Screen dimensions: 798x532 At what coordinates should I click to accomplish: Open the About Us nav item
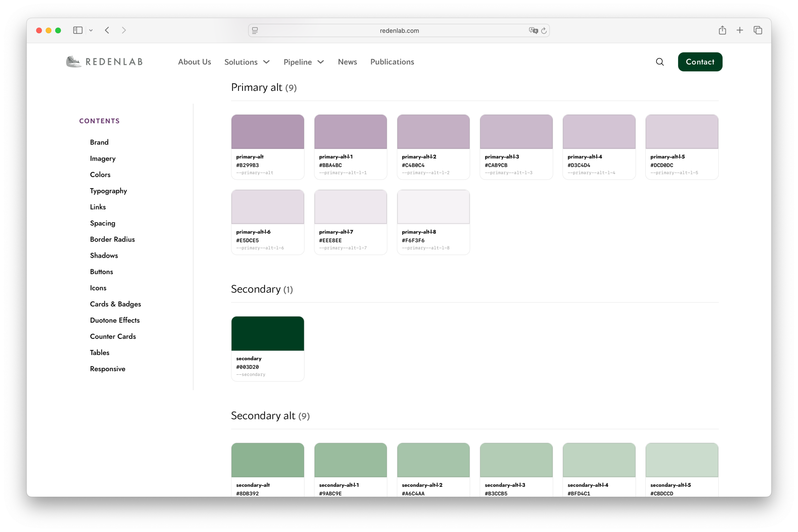pos(195,62)
